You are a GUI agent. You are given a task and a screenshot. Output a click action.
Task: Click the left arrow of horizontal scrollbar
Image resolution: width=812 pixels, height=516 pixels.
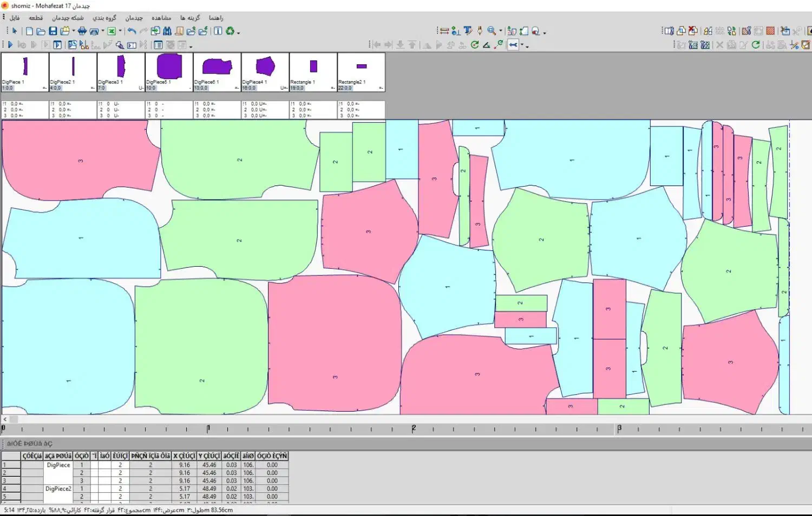pos(5,419)
